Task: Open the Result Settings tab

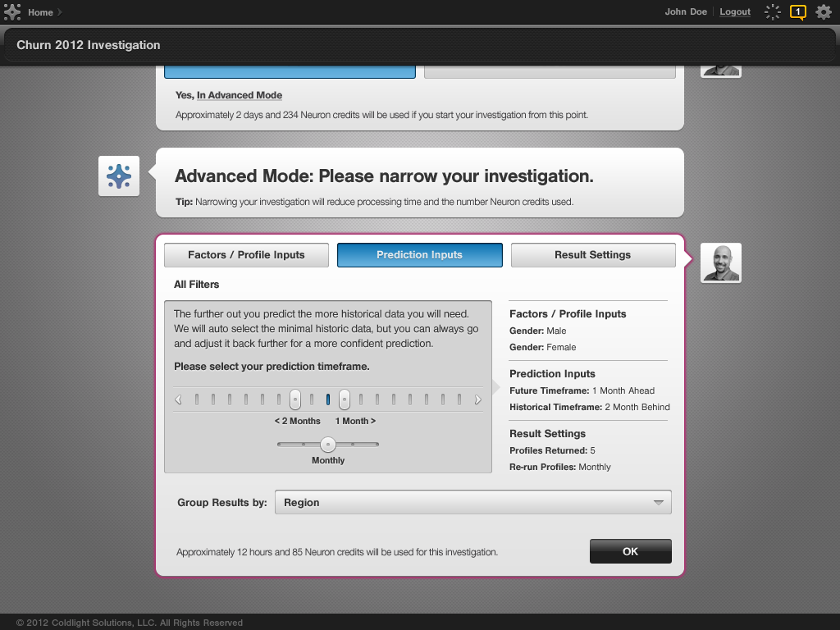Action: (x=592, y=255)
